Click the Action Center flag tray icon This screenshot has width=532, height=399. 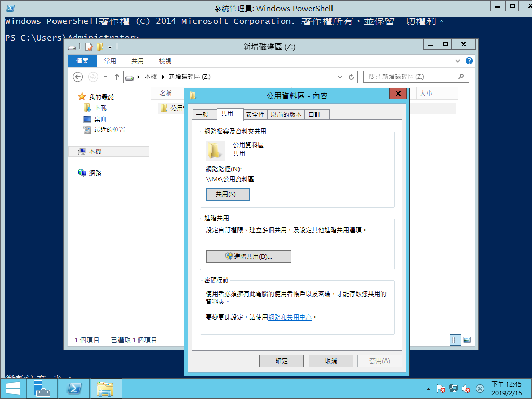[441, 389]
